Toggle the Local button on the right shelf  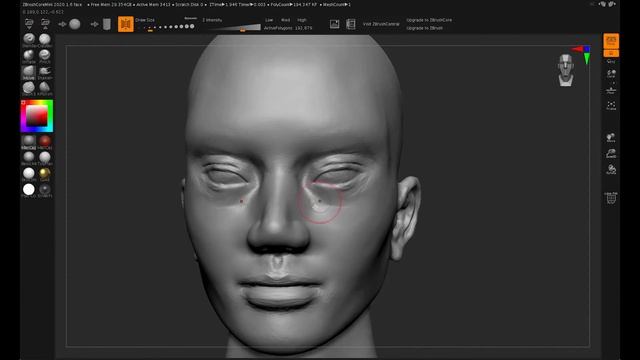611,74
